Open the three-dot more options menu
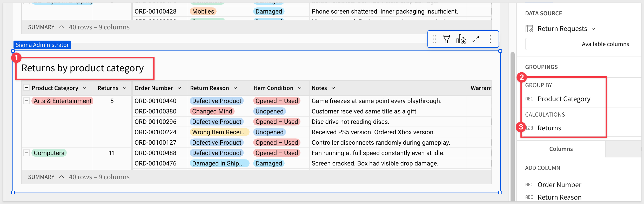Screen dimensions: 644x204 [490, 39]
